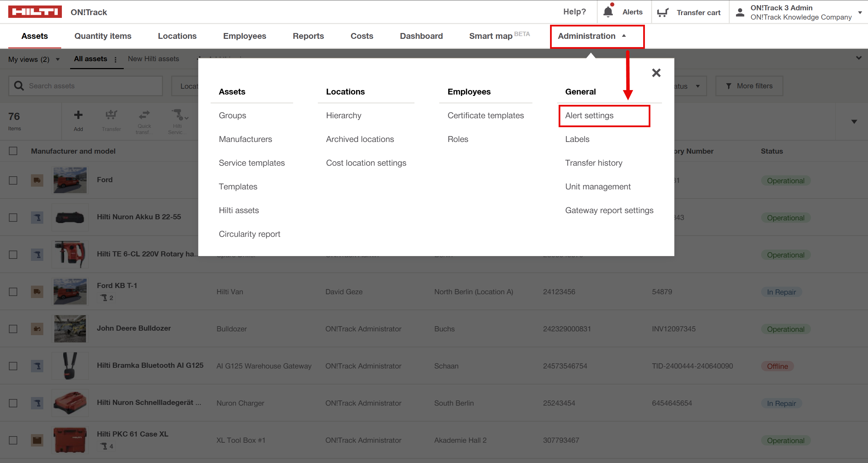This screenshot has height=463, width=868.
Task: Toggle the select-all header checkbox
Action: click(13, 151)
